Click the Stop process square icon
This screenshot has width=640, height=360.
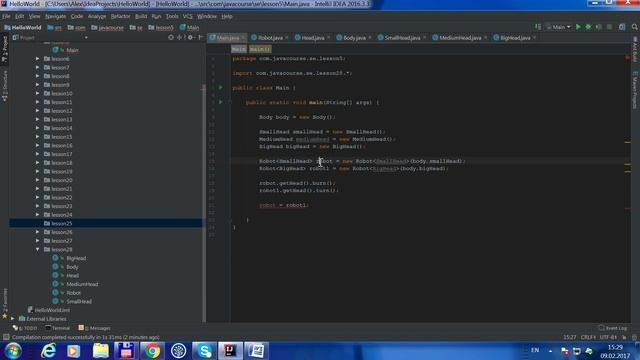609,27
